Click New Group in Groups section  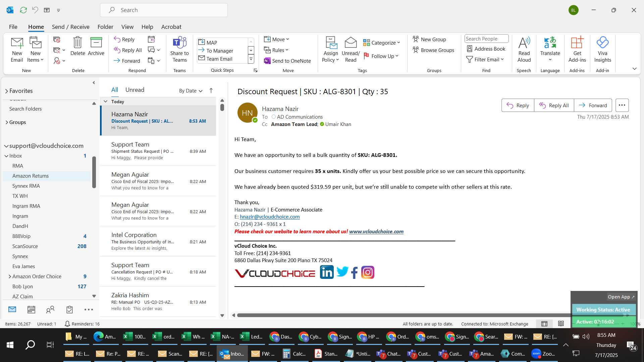(x=429, y=39)
